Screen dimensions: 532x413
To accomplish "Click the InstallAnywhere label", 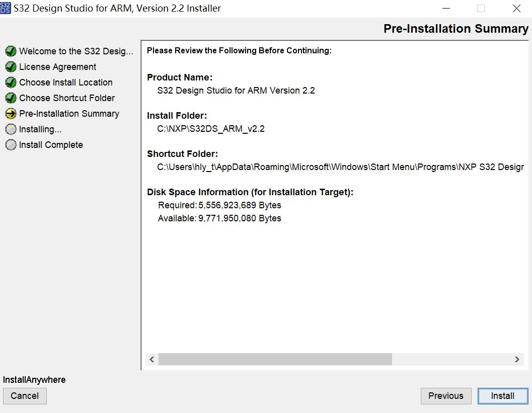I will (x=34, y=380).
